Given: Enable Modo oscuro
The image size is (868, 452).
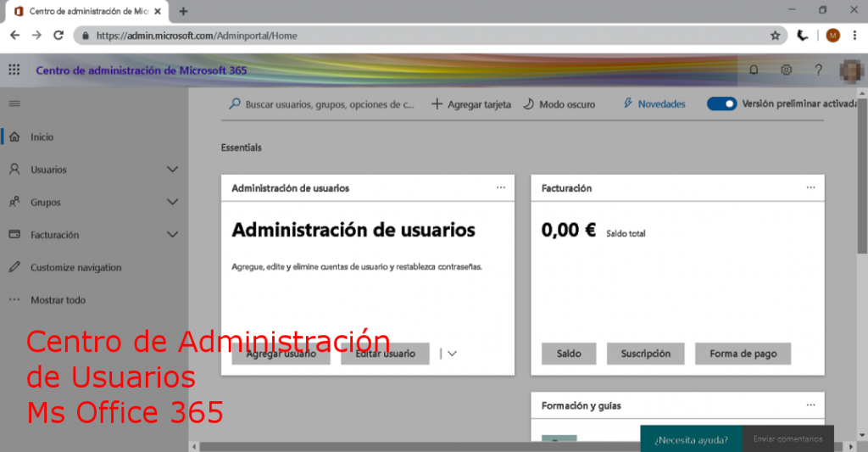Looking at the screenshot, I should (559, 104).
